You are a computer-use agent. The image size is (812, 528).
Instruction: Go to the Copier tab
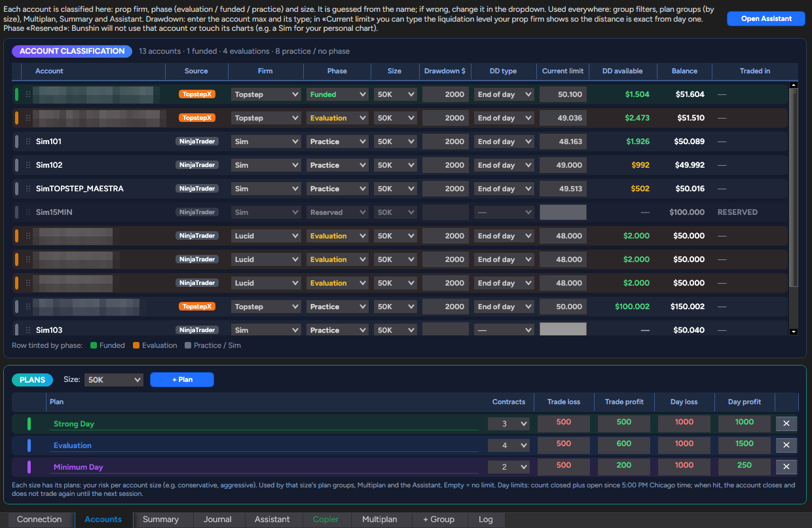point(325,519)
